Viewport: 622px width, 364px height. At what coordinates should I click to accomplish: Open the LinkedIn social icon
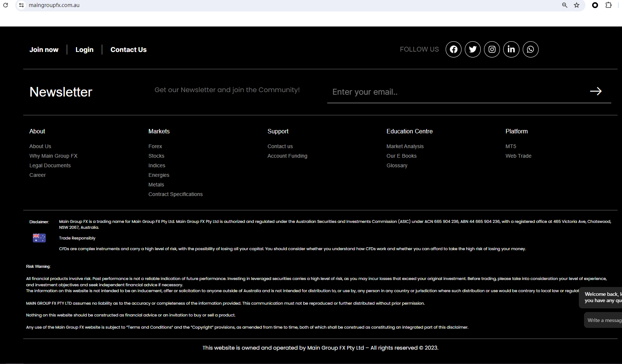(511, 49)
